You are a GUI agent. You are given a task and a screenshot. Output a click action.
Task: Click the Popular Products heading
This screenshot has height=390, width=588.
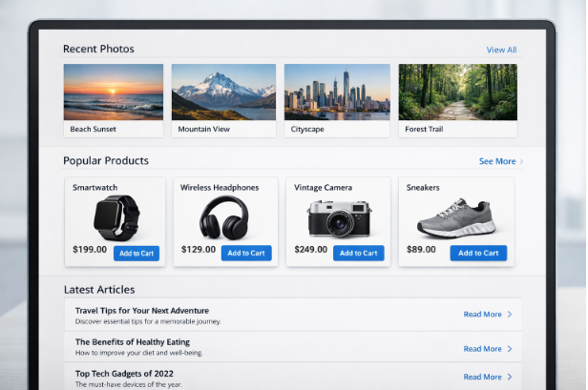pyautogui.click(x=106, y=161)
